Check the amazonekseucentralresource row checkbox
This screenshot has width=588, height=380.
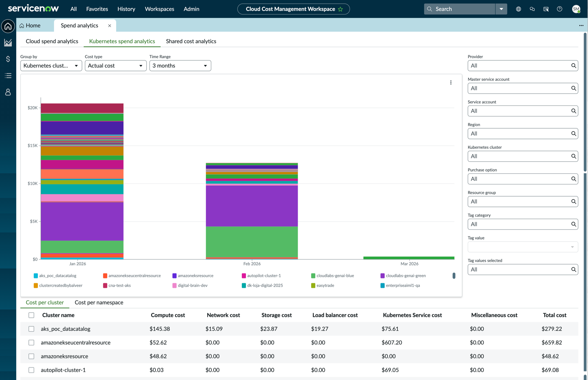click(x=31, y=343)
